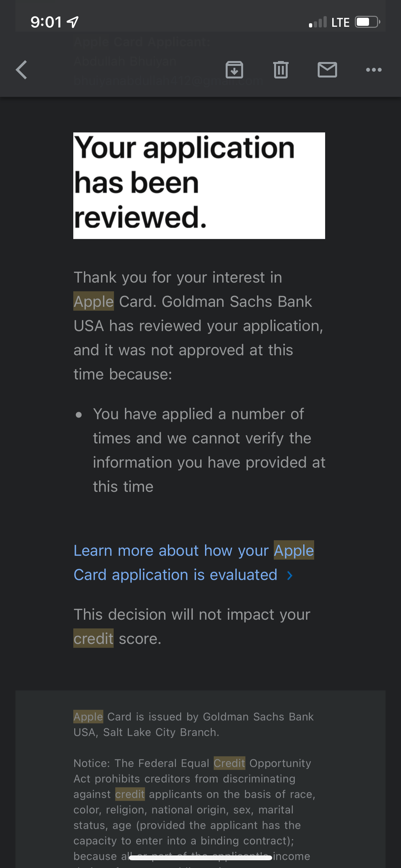
Task: Tap the 'Apple Card is issued by Goldman' footer
Action: (193, 724)
